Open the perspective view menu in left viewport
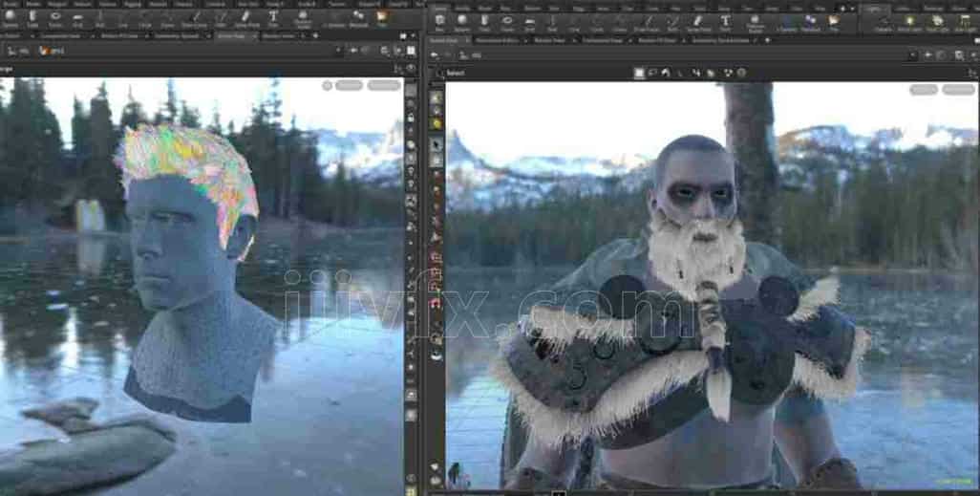Viewport: 980px width, 496px height. [x=349, y=86]
